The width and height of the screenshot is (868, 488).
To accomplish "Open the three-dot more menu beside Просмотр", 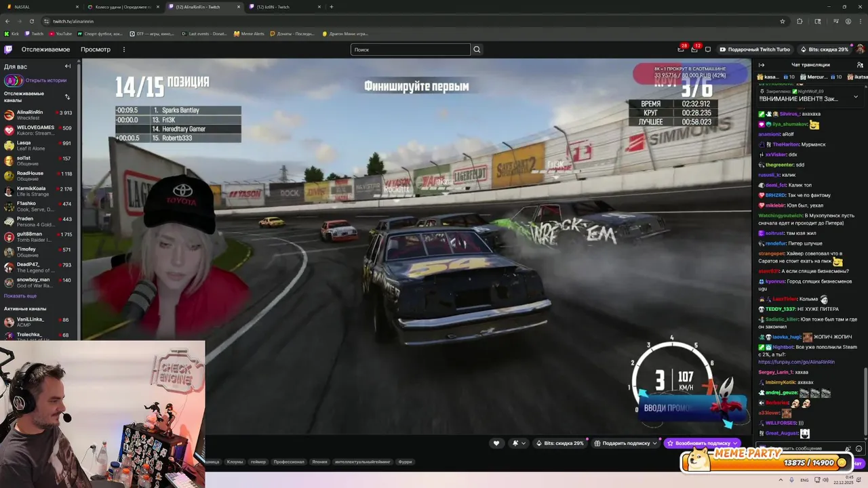I will tap(123, 49).
